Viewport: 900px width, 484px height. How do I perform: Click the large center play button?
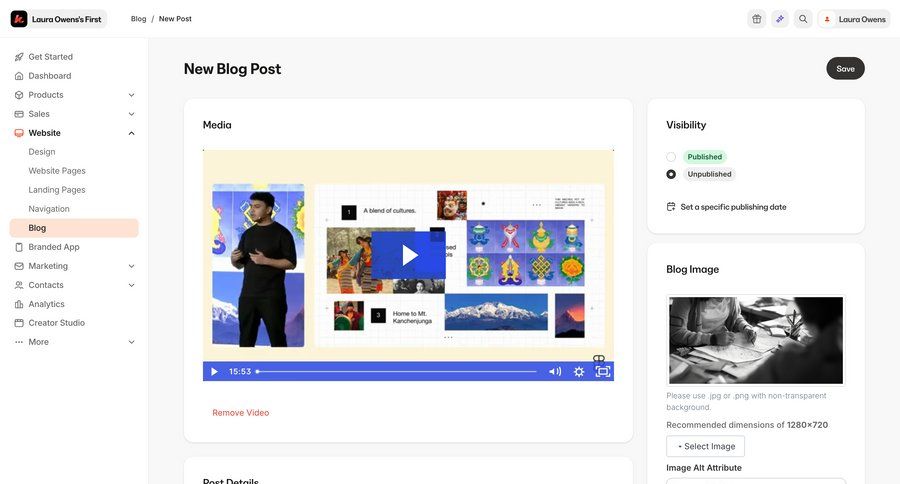408,255
